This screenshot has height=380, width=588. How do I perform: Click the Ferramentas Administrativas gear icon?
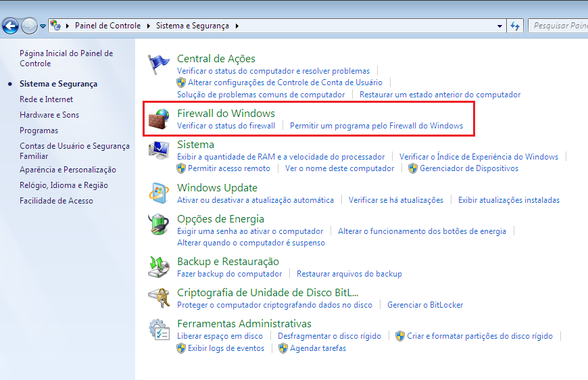click(159, 329)
